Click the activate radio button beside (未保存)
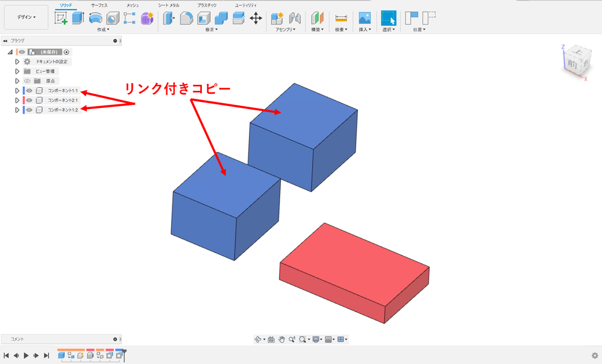The width and height of the screenshot is (602, 364). tap(66, 52)
